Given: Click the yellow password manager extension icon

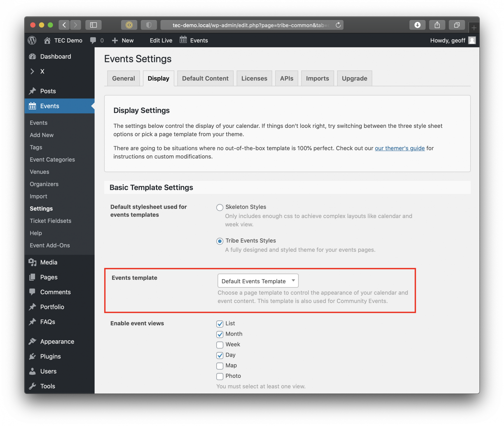Looking at the screenshot, I should click(x=129, y=25).
